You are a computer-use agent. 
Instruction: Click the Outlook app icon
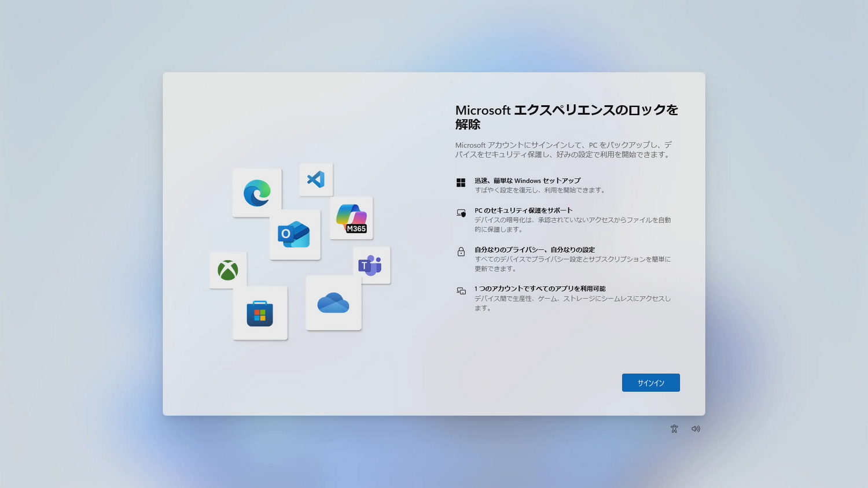(x=295, y=234)
